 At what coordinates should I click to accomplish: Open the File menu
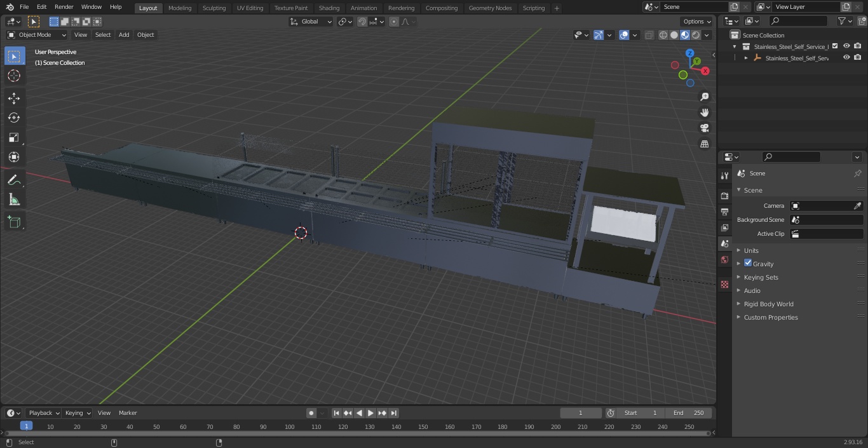tap(24, 7)
